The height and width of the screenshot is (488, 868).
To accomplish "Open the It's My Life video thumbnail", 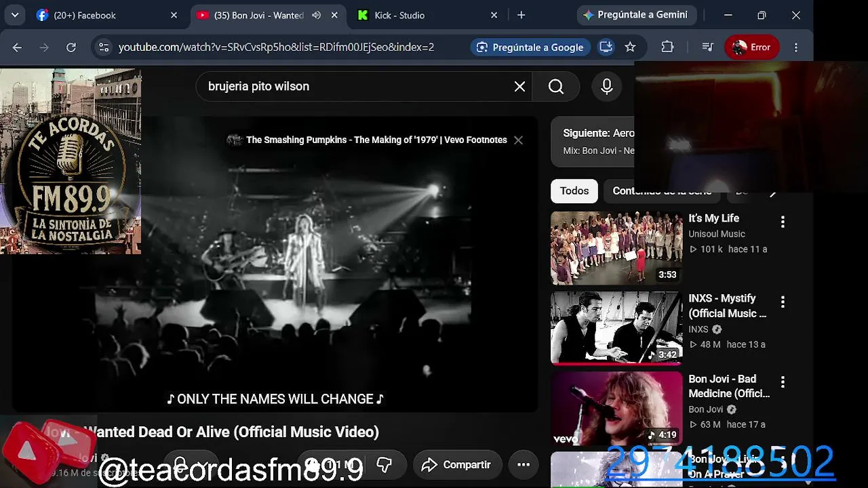I will click(x=616, y=248).
